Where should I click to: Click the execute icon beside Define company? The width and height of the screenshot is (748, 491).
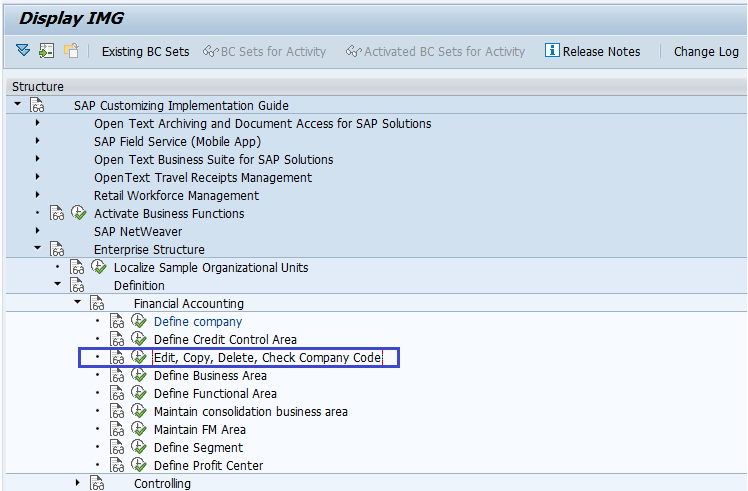[x=139, y=322]
